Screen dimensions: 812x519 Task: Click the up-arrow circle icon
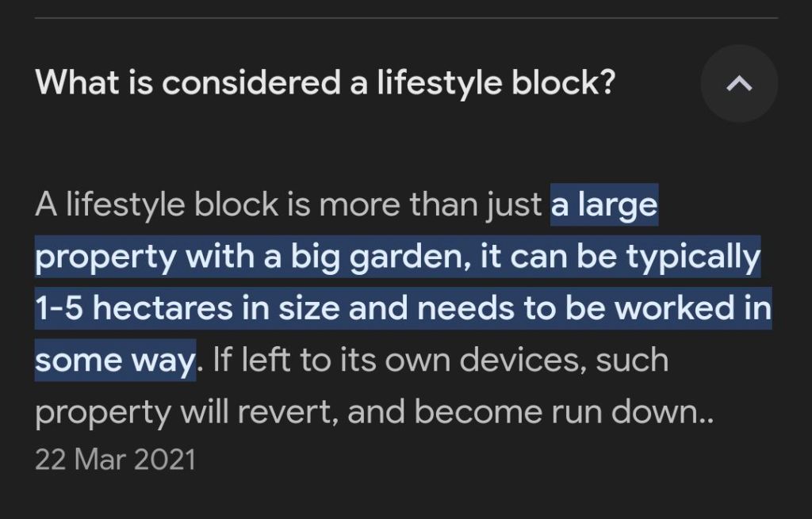pyautogui.click(x=739, y=83)
